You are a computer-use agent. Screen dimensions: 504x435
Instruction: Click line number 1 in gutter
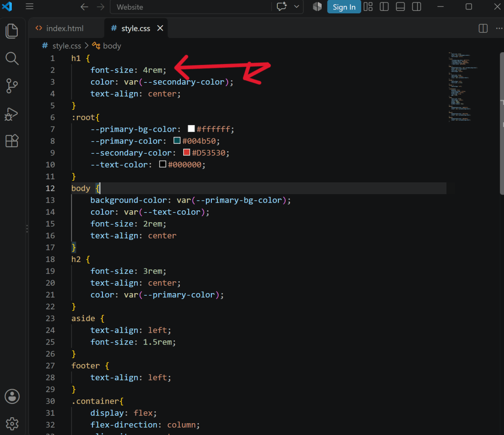pyautogui.click(x=52, y=59)
